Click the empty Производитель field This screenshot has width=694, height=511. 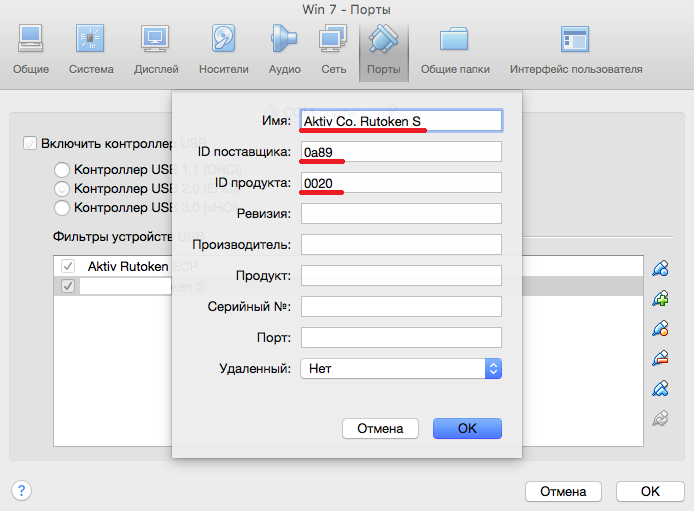tap(401, 245)
